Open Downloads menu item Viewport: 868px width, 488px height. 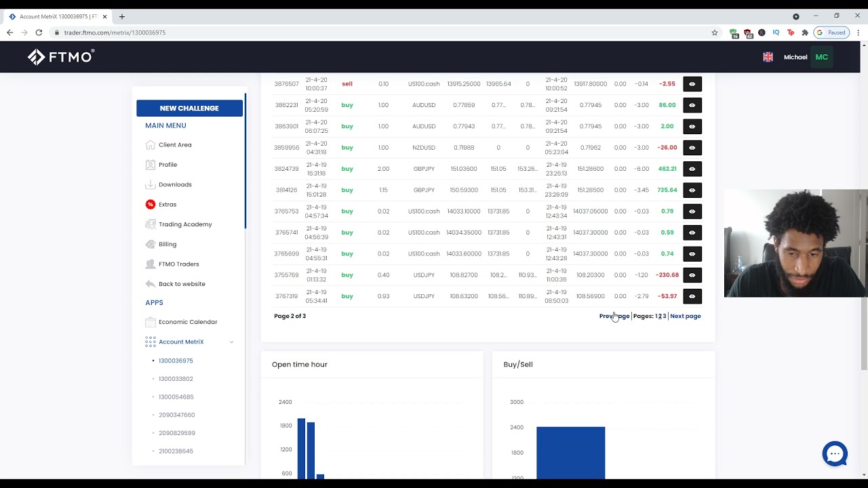pos(175,184)
